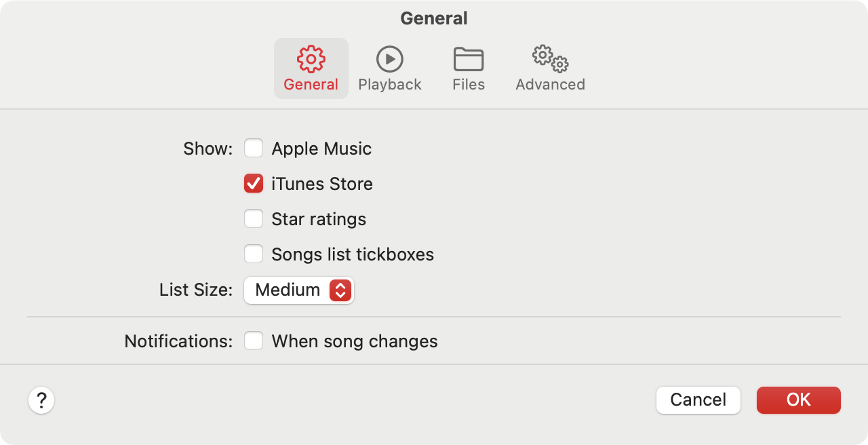868x445 pixels.
Task: Click the red up-down arrows beside Medium
Action: click(x=340, y=290)
